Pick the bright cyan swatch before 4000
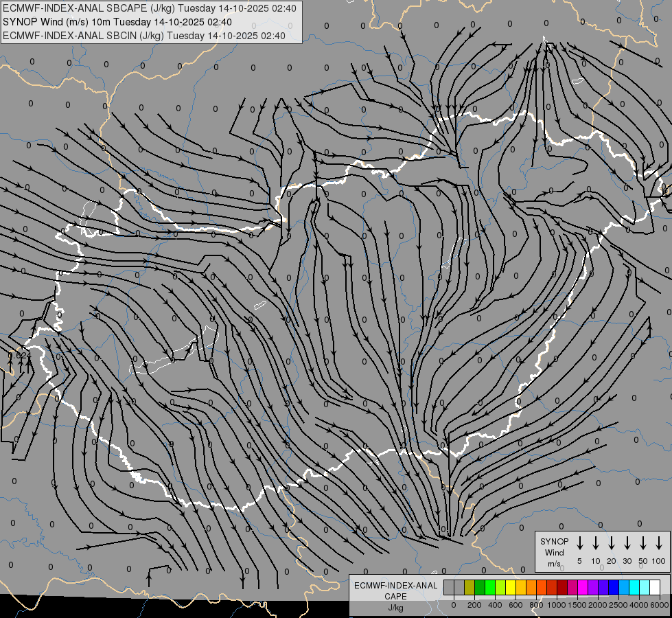This screenshot has width=672, height=618. pyautogui.click(x=634, y=587)
